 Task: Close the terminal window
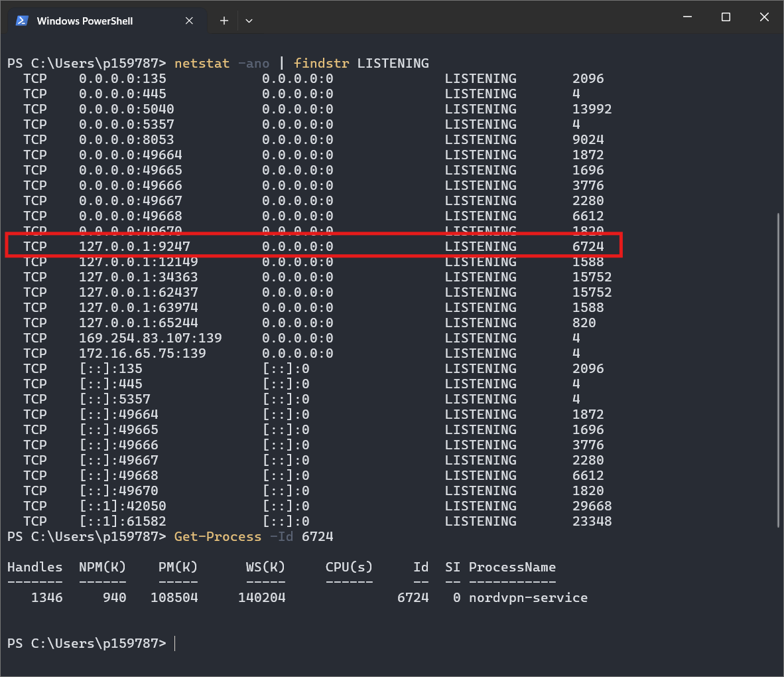(764, 17)
